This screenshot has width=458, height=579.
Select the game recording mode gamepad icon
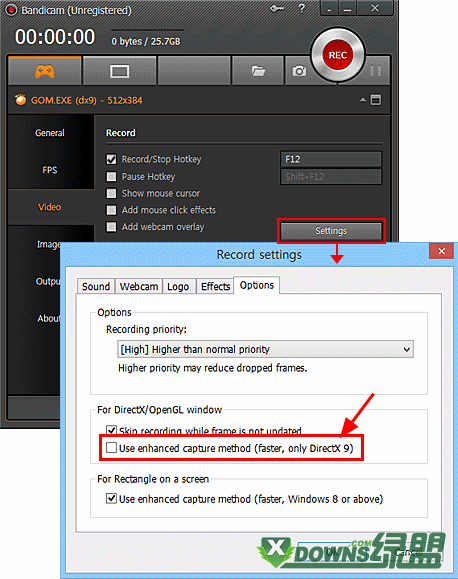45,71
